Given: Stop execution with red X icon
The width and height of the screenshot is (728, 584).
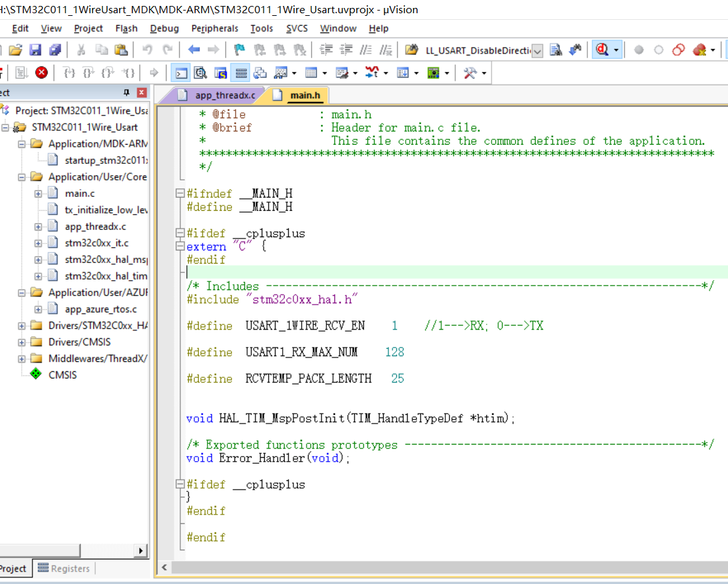Looking at the screenshot, I should point(42,73).
